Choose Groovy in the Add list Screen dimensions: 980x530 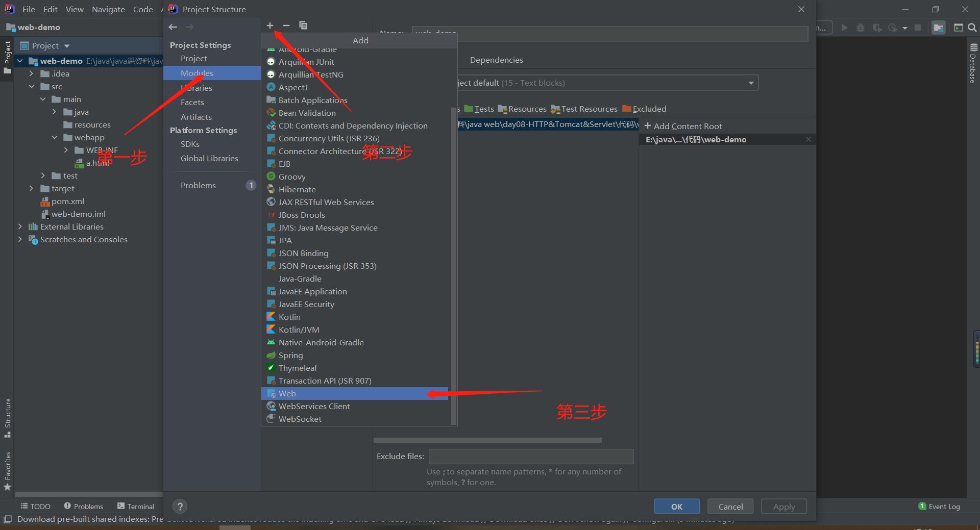coord(355,176)
